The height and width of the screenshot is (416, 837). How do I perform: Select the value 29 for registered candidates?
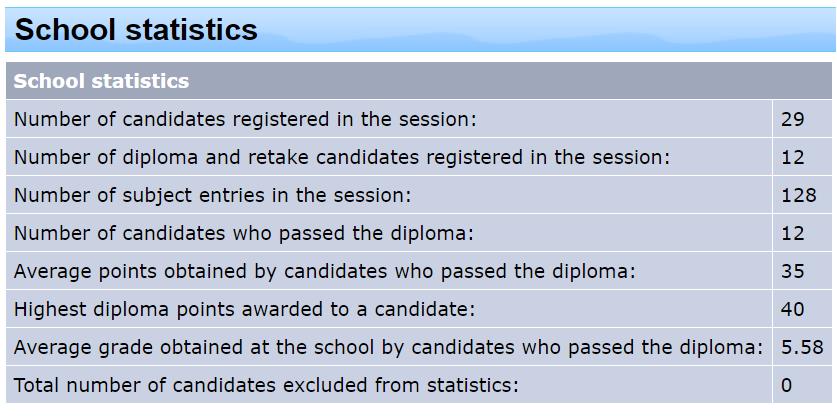click(x=792, y=119)
